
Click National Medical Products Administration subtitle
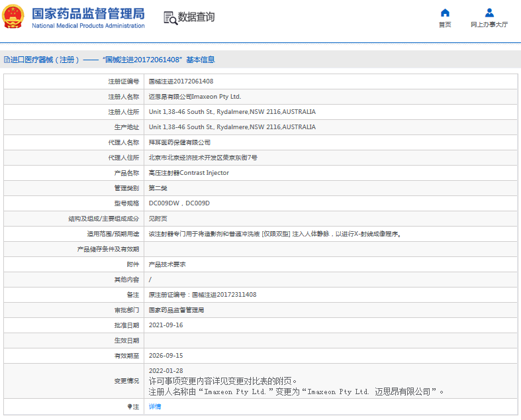[87, 26]
